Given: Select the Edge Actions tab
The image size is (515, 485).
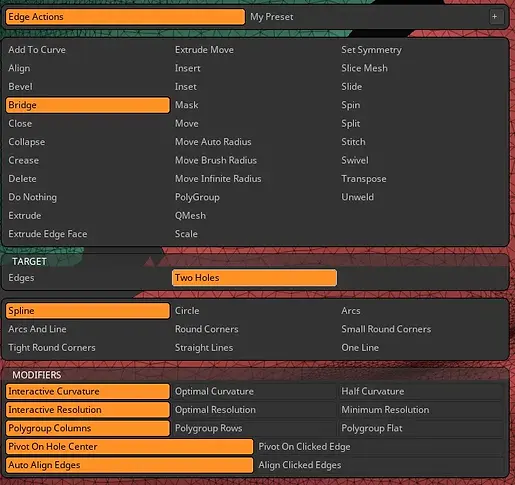Looking at the screenshot, I should point(125,17).
